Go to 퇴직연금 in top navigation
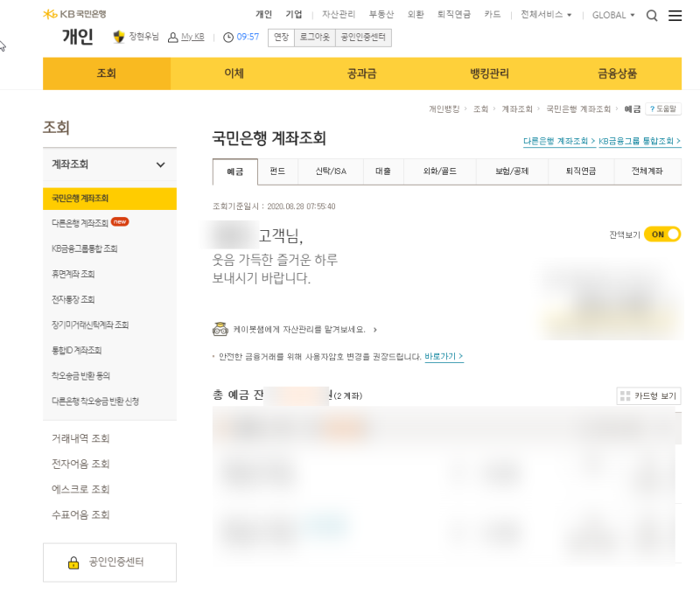Screen dimensions: 700x601 453,15
